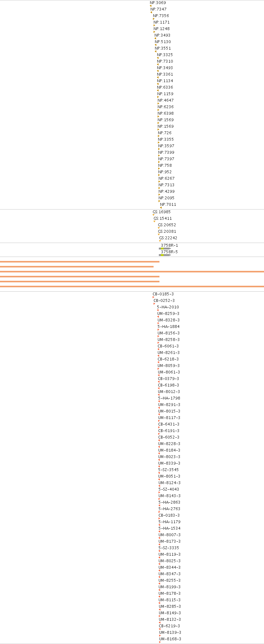This screenshot has width=264, height=644.
Task: Select GS:20381 feature
Action: [167, 232]
